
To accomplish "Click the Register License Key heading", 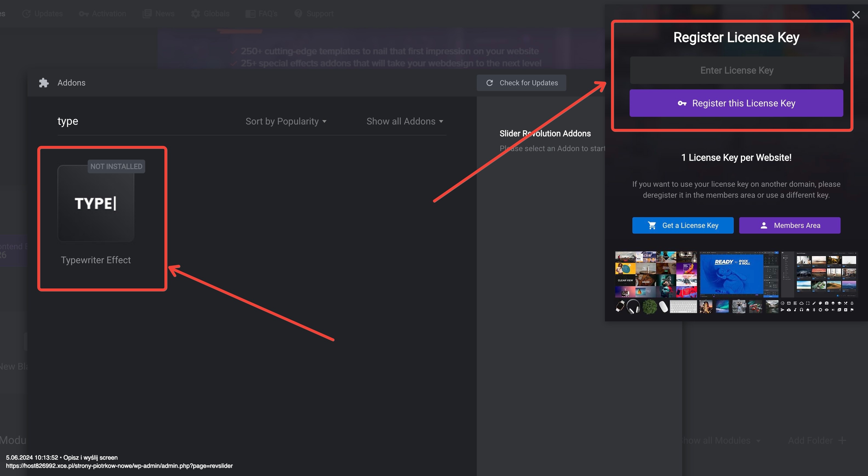I will (736, 37).
